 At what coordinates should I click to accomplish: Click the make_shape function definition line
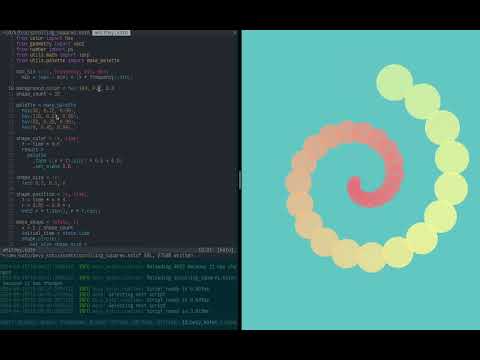tap(47, 222)
